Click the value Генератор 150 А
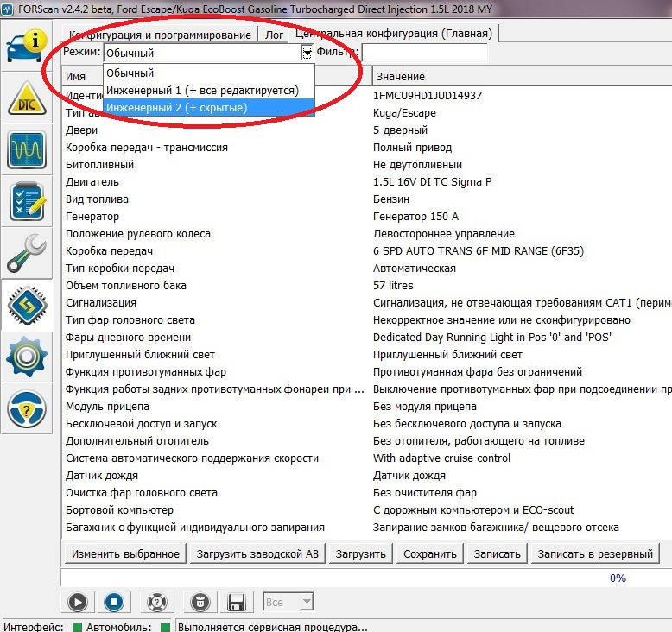This screenshot has width=672, height=632. click(x=415, y=217)
